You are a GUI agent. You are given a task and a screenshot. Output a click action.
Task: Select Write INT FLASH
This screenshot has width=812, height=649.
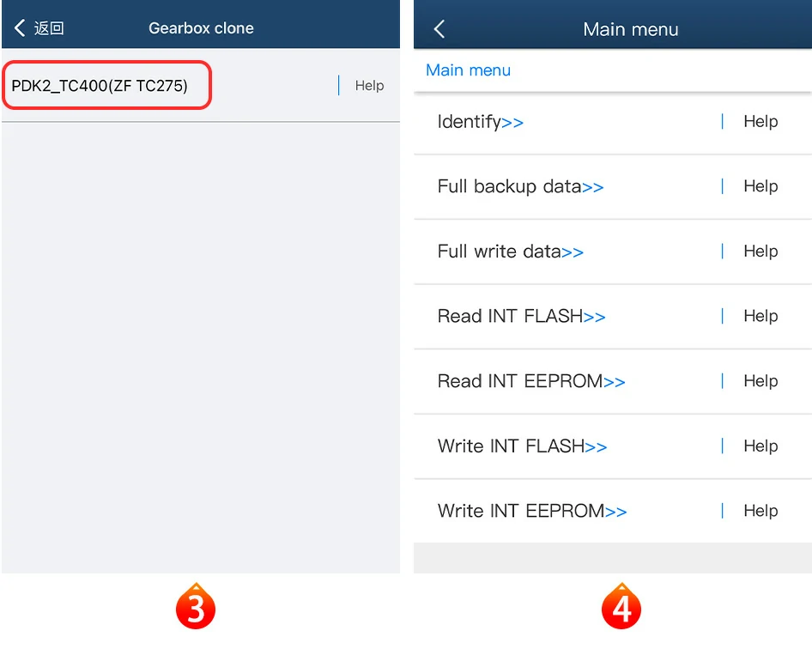522,446
